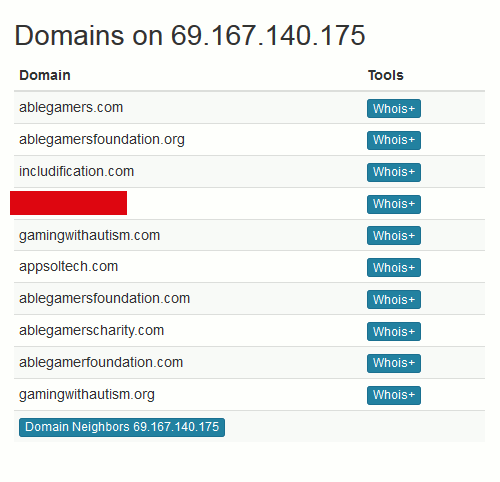
Task: Open Whois+ for gamingwithautism.com
Action: coord(394,236)
